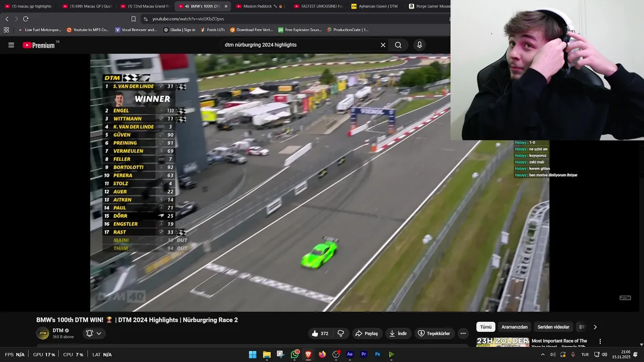Click the Paylaş share button
Image resolution: width=644 pixels, height=362 pixels.
click(x=366, y=333)
